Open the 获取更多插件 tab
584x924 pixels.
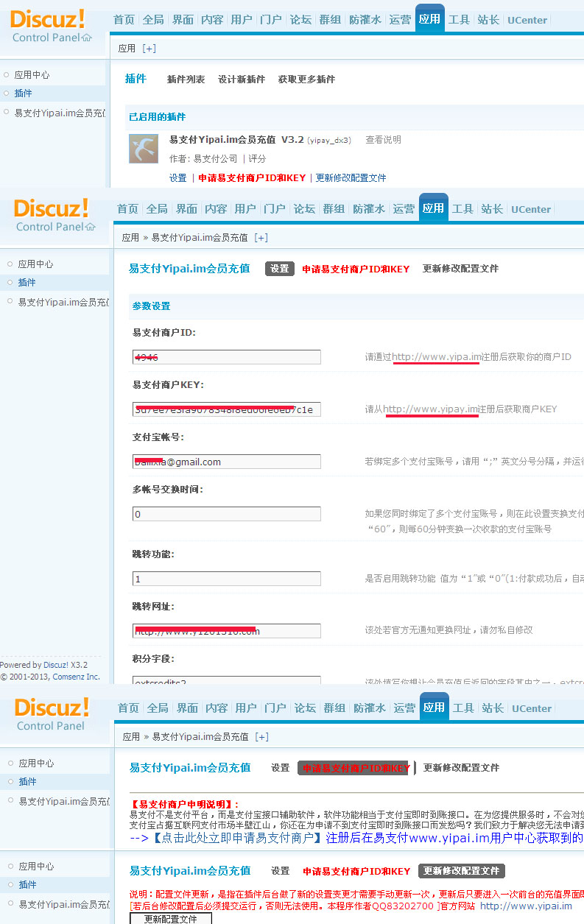pos(306,80)
